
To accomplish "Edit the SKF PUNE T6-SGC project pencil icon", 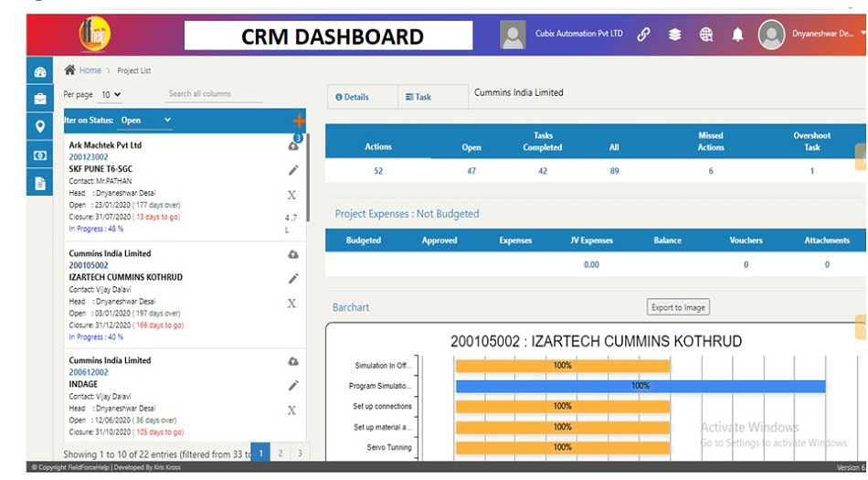I will pos(293,171).
